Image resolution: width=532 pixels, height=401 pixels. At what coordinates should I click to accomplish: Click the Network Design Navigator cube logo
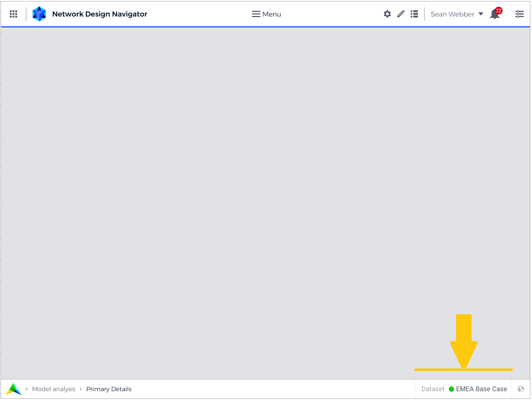point(39,13)
